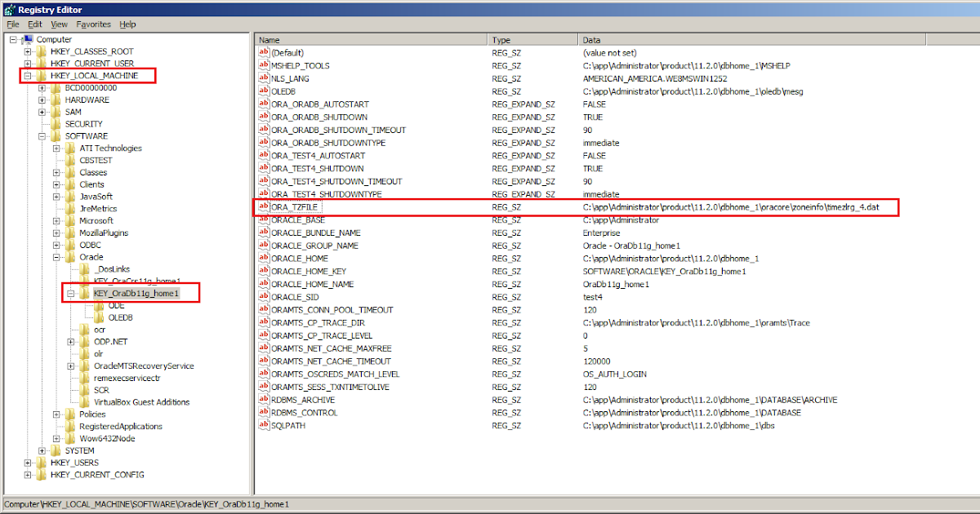This screenshot has height=514, width=980.
Task: Click the Registry Editor icon in the title bar
Action: [x=8, y=9]
